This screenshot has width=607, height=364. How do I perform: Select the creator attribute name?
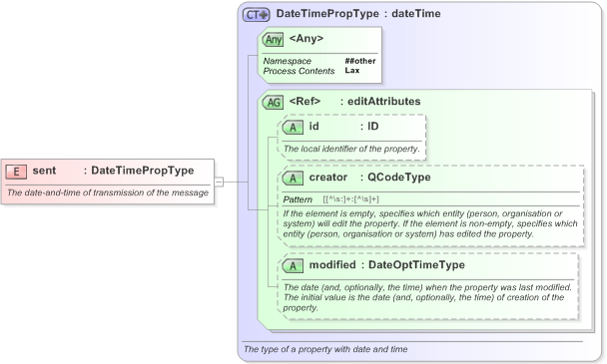point(328,178)
